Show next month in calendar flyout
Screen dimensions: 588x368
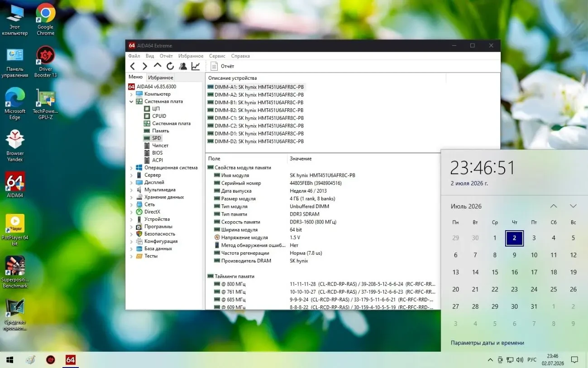point(573,206)
